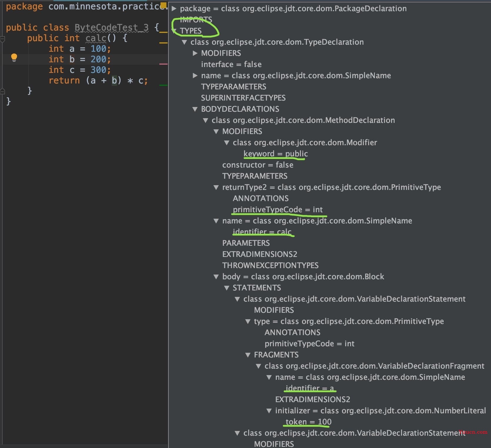The image size is (491, 448).
Task: Collapse returnType2 PrimitiveType node
Action: pos(216,187)
